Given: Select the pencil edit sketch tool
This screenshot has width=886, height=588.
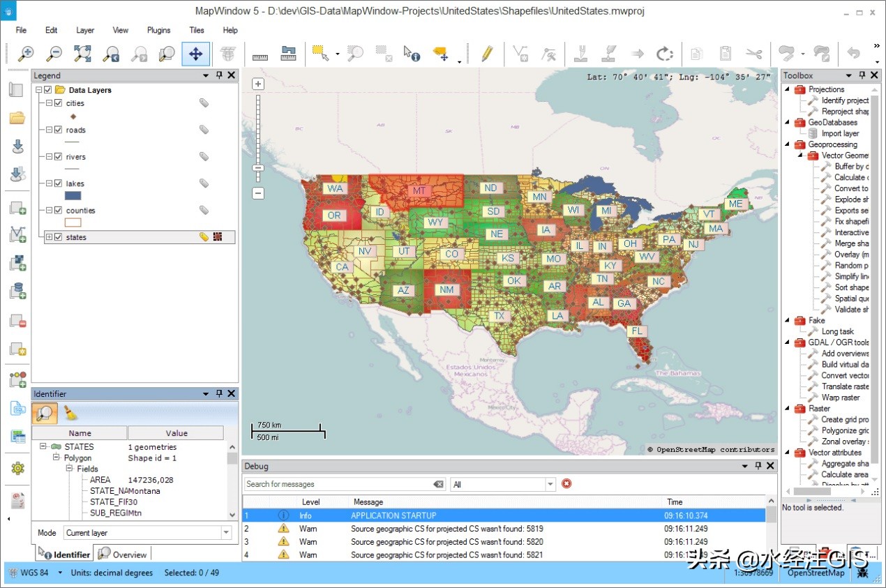Looking at the screenshot, I should coord(486,53).
